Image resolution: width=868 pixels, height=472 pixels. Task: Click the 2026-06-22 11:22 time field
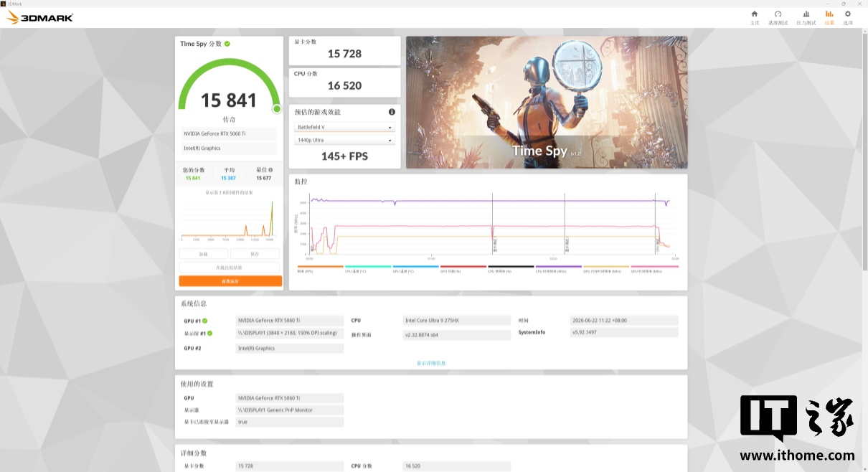pos(624,321)
